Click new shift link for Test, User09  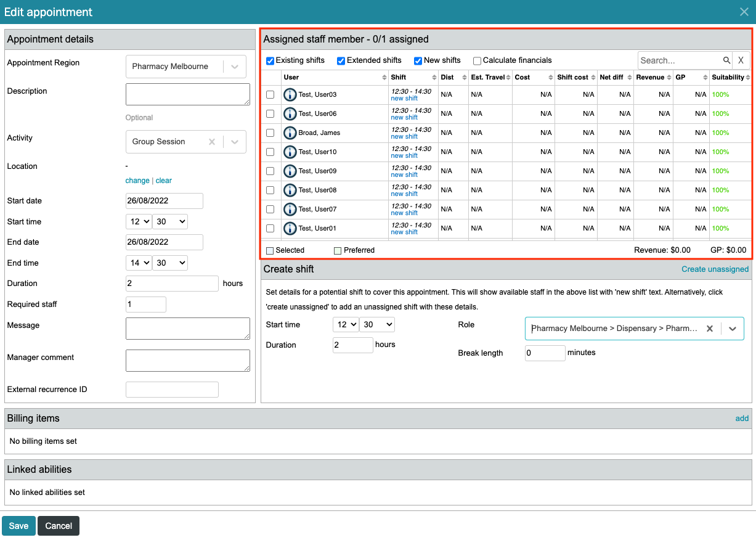click(404, 175)
